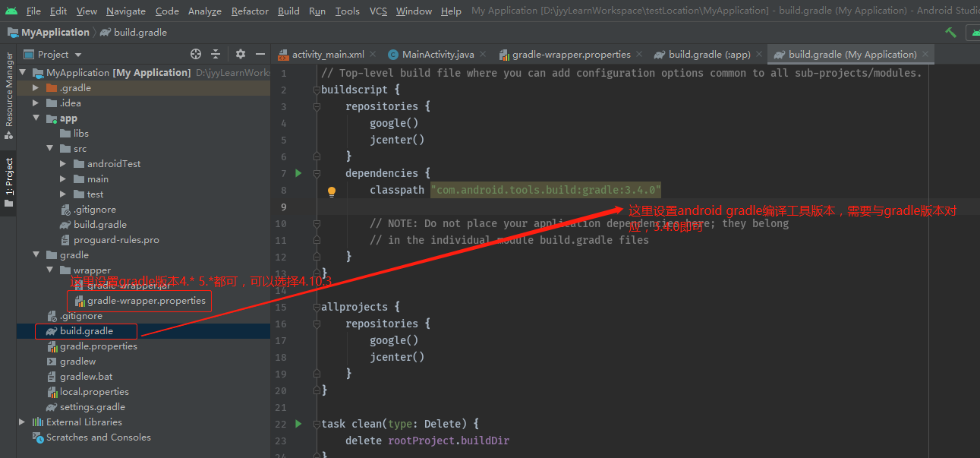
Task: Click the collapse all icon in Project panel
Action: [x=216, y=54]
